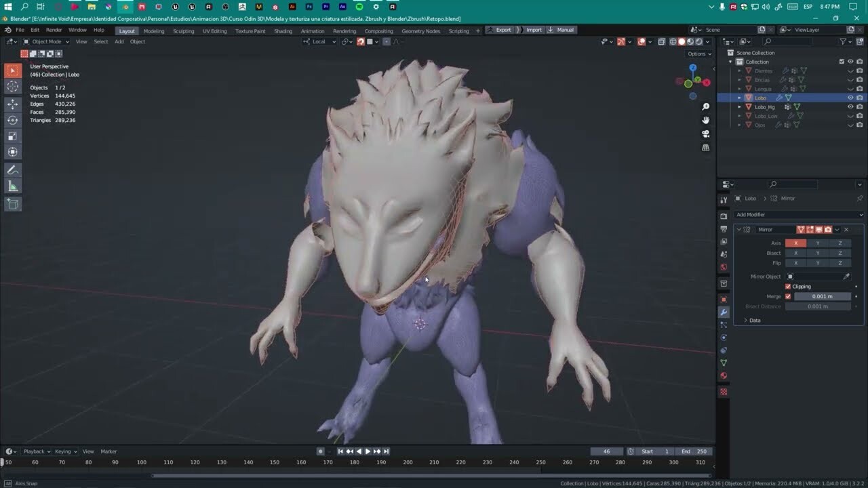Image resolution: width=868 pixels, height=488 pixels.
Task: Click the zoom magnifier icon in the viewport gizmos
Action: point(705,106)
